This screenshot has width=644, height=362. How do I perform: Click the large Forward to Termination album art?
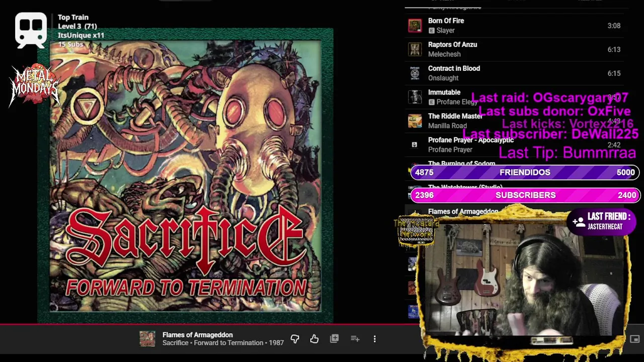point(185,176)
